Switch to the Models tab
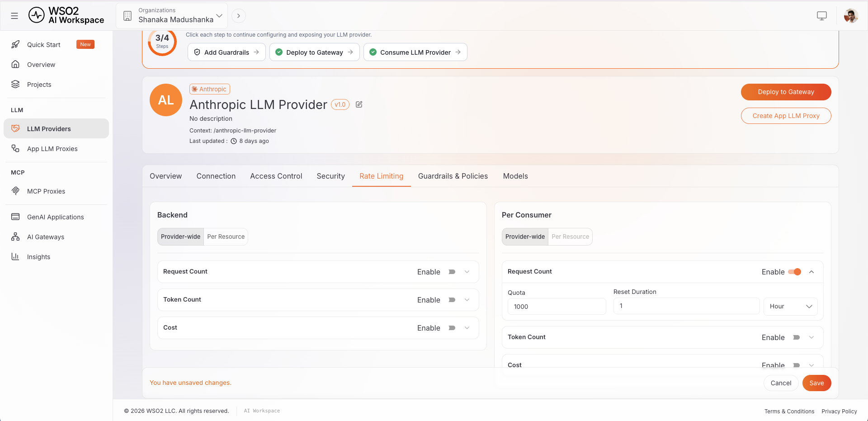The image size is (868, 421). (x=515, y=176)
